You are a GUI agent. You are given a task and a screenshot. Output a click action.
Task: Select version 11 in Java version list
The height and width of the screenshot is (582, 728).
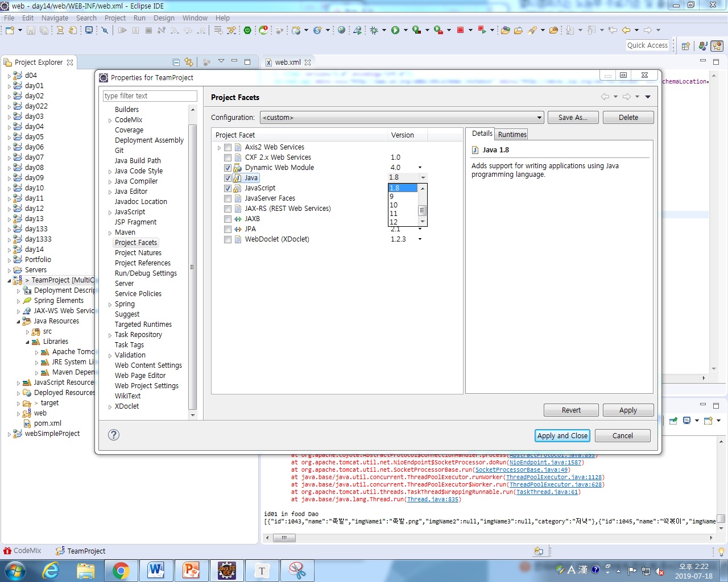[403, 214]
